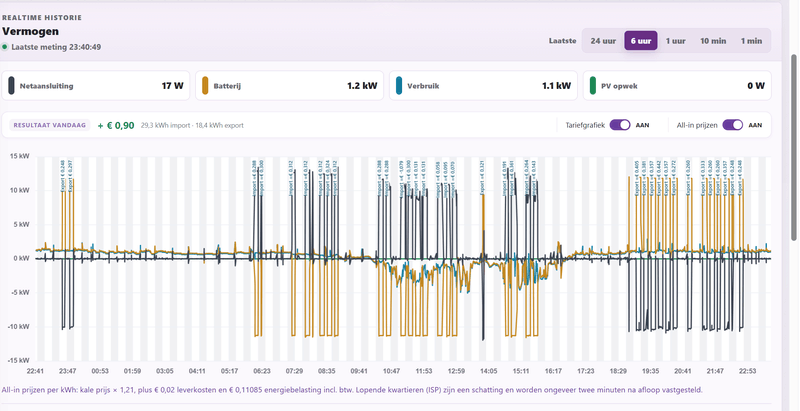Screen dimensions: 800x411
Task: Click the 5 kW y-axis label
Action: (x=21, y=224)
